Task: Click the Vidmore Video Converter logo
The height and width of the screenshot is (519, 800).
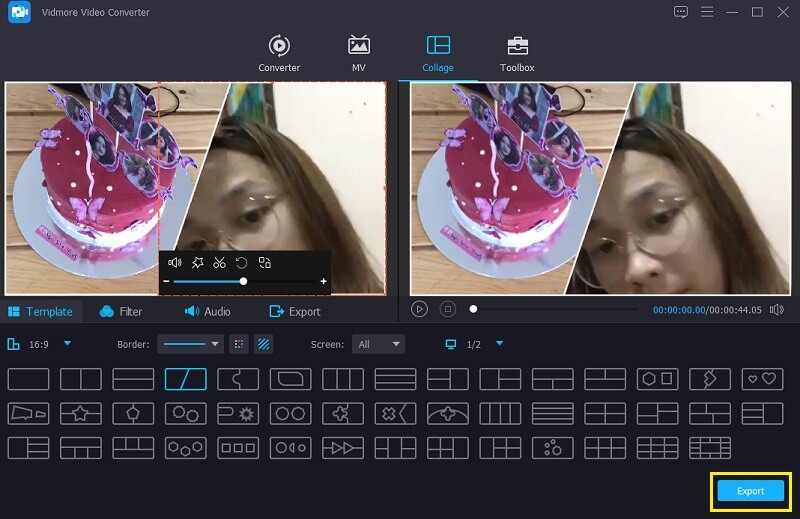Action: coord(19,12)
